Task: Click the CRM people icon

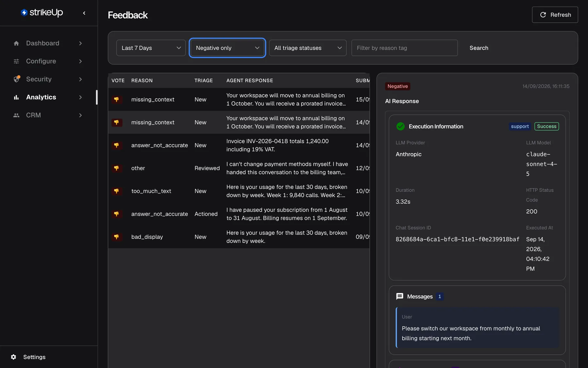Action: [x=16, y=115]
